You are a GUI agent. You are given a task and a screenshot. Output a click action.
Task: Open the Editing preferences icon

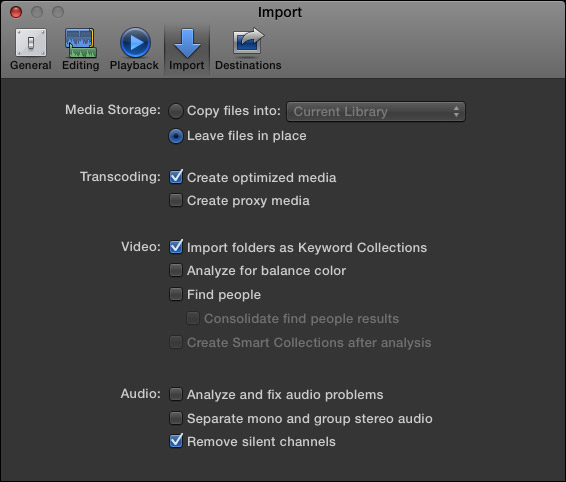[x=80, y=43]
